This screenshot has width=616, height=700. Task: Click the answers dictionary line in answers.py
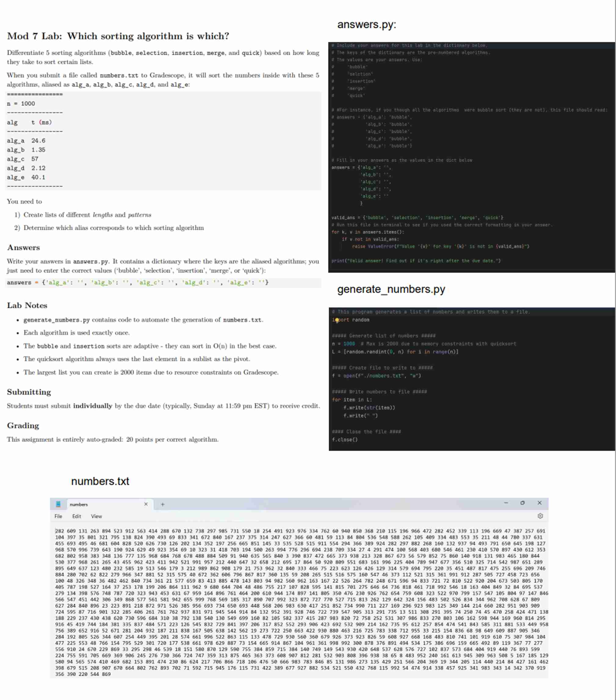(x=360, y=167)
